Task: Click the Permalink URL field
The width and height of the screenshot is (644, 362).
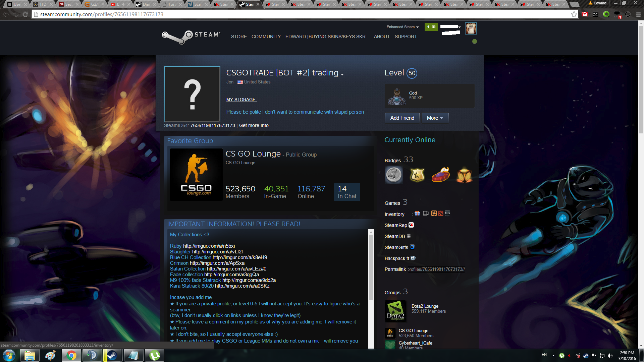Action: [x=436, y=269]
